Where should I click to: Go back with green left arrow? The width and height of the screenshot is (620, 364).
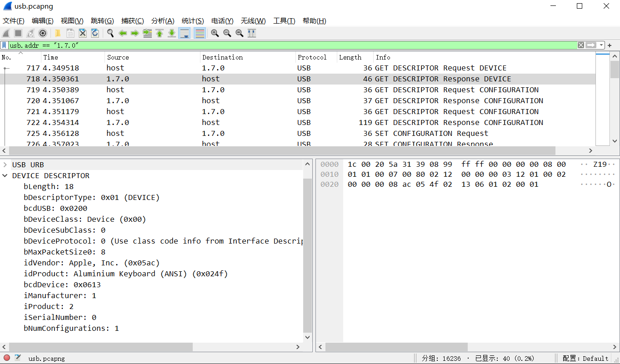coord(123,33)
